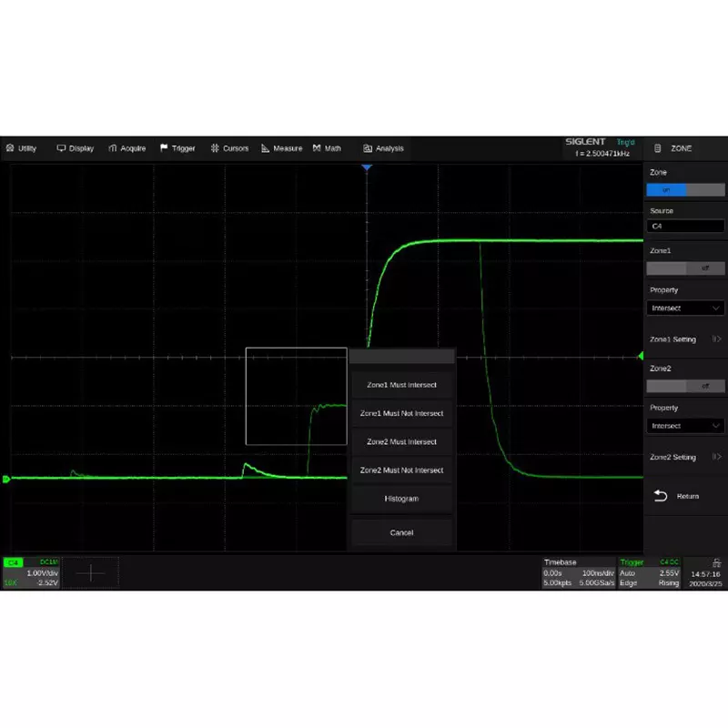The image size is (728, 728).
Task: Click the Trigger flag icon
Action: (x=164, y=148)
